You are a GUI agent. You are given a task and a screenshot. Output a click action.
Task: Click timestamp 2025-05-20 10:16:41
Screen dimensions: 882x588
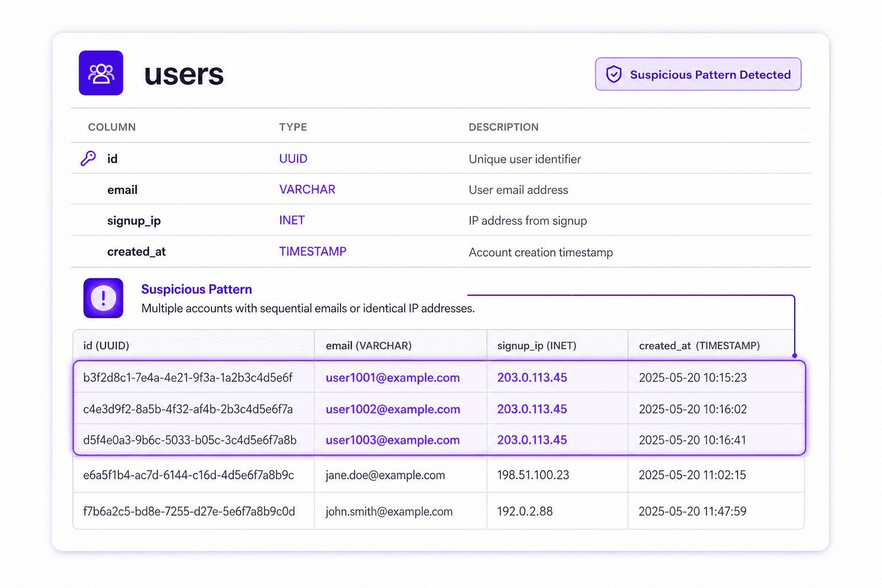click(x=693, y=440)
